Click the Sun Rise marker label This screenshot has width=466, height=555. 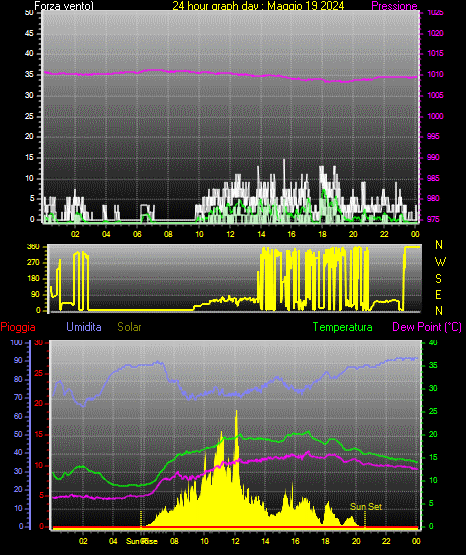pos(142,541)
